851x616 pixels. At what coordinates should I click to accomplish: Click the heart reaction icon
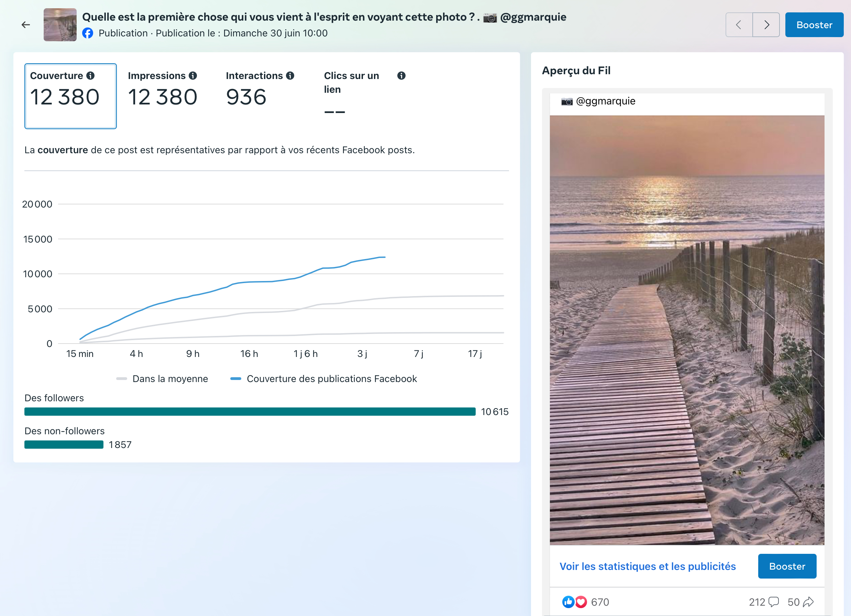pos(581,602)
